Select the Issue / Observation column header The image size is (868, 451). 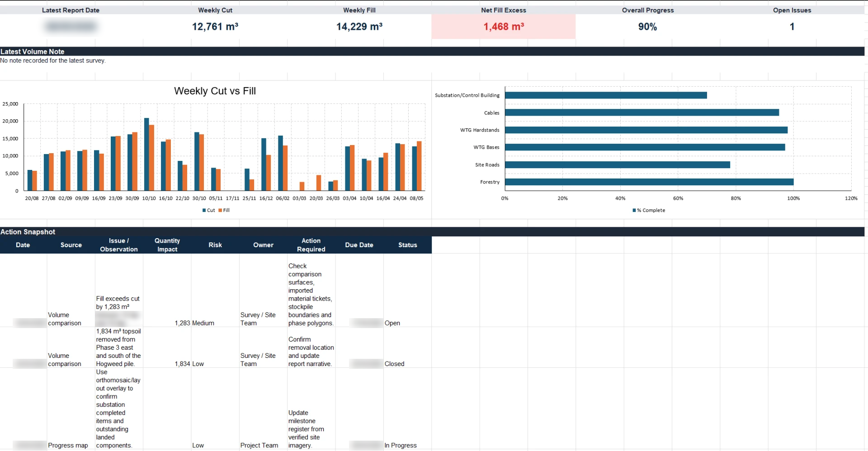click(x=119, y=245)
